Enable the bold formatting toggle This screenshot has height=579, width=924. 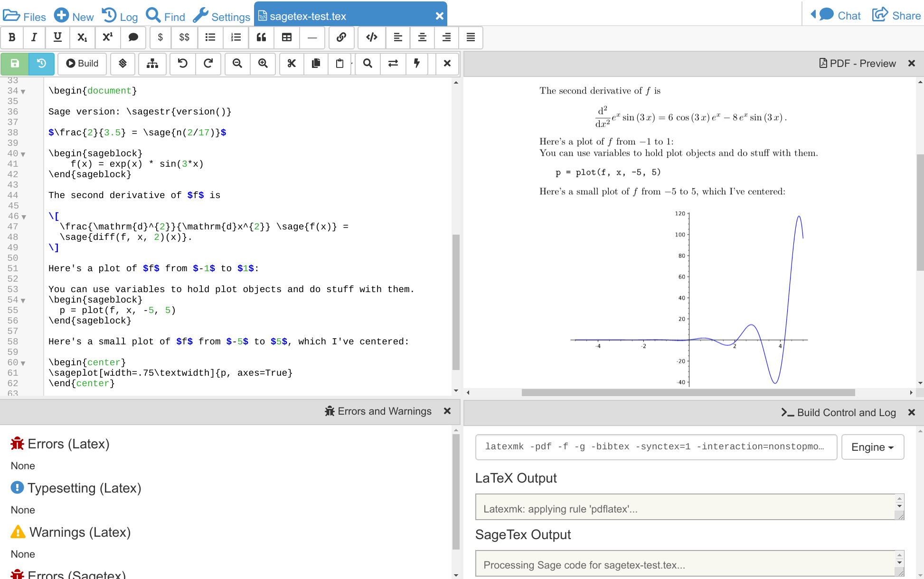[12, 38]
